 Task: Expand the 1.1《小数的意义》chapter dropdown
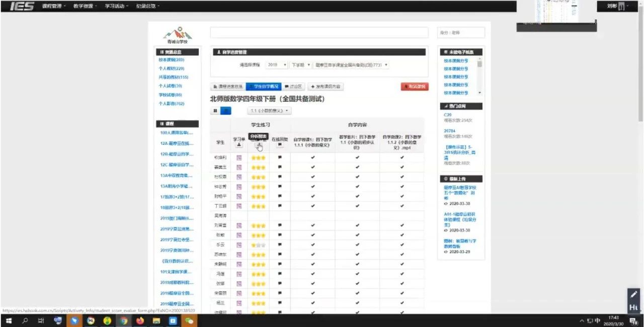pyautogui.click(x=269, y=111)
